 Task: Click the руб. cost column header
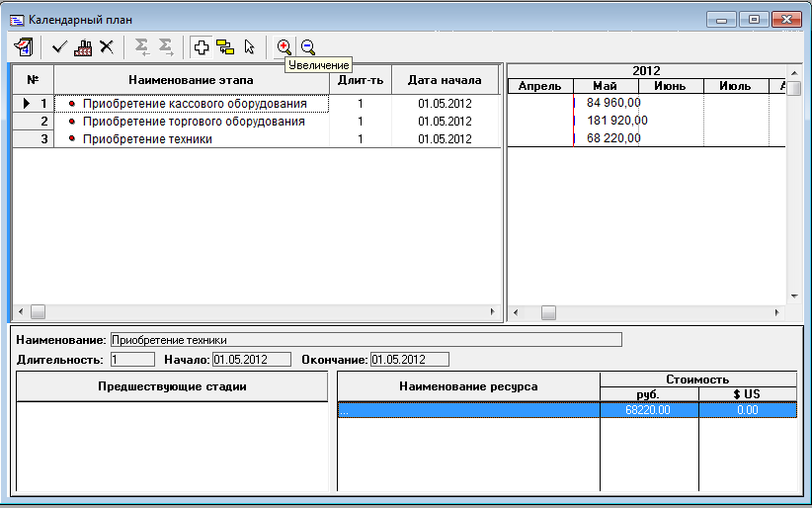point(649,394)
